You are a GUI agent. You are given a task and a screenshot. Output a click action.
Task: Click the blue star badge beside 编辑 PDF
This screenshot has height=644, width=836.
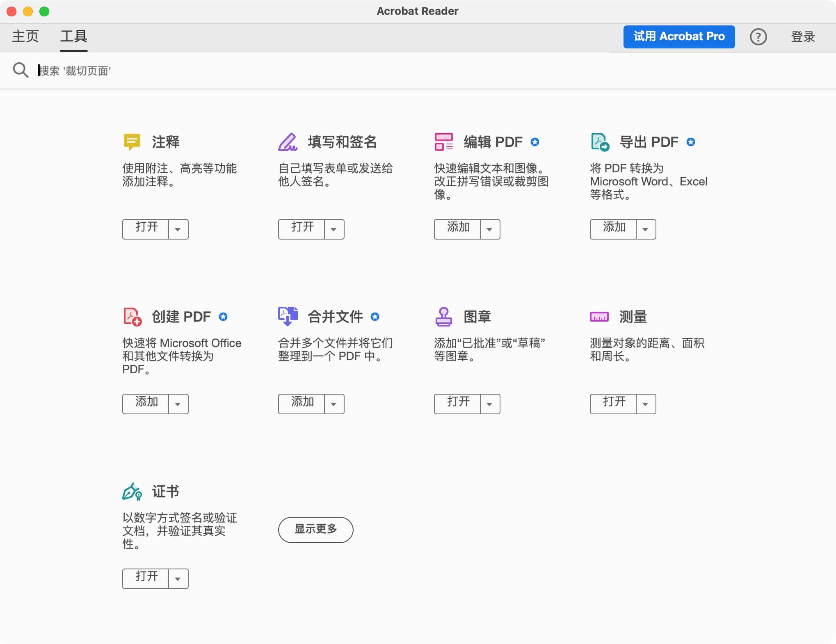point(534,142)
